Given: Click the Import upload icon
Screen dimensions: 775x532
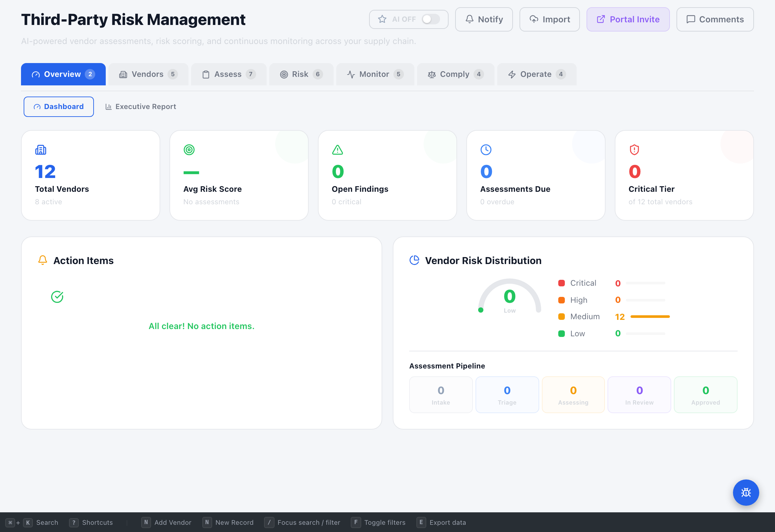Looking at the screenshot, I should 534,19.
